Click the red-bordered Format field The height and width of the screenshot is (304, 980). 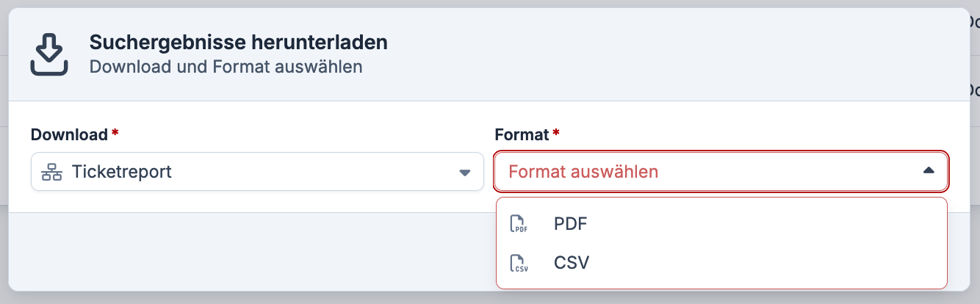click(x=721, y=172)
